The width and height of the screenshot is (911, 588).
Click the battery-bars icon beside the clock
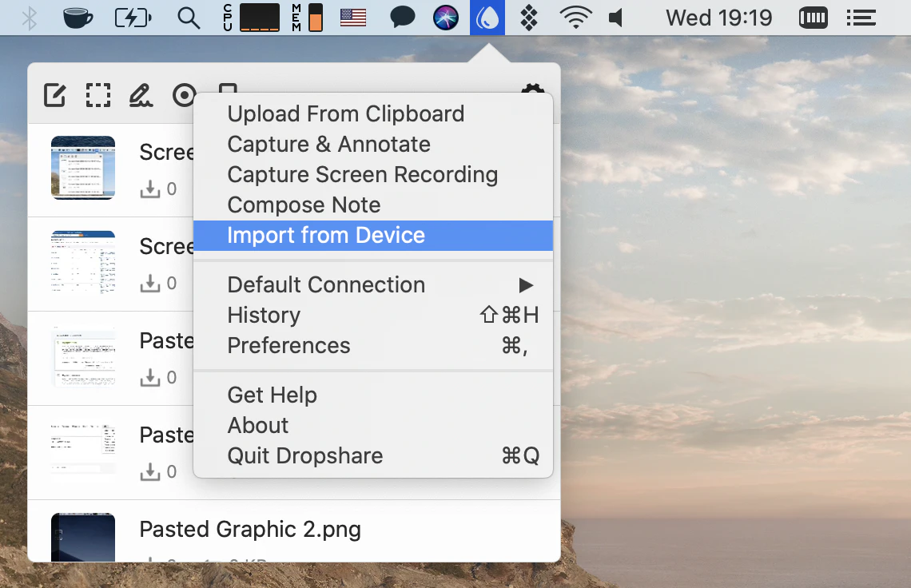pyautogui.click(x=814, y=18)
